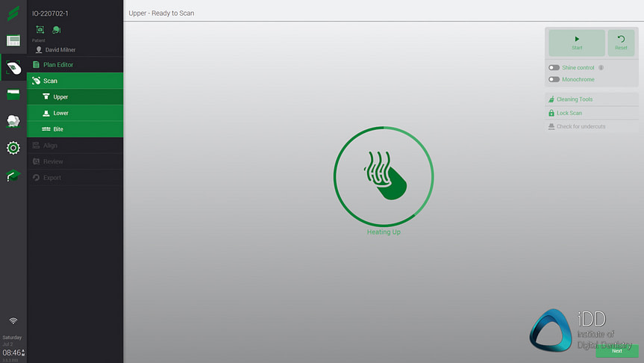Click Lock Scan

(569, 113)
